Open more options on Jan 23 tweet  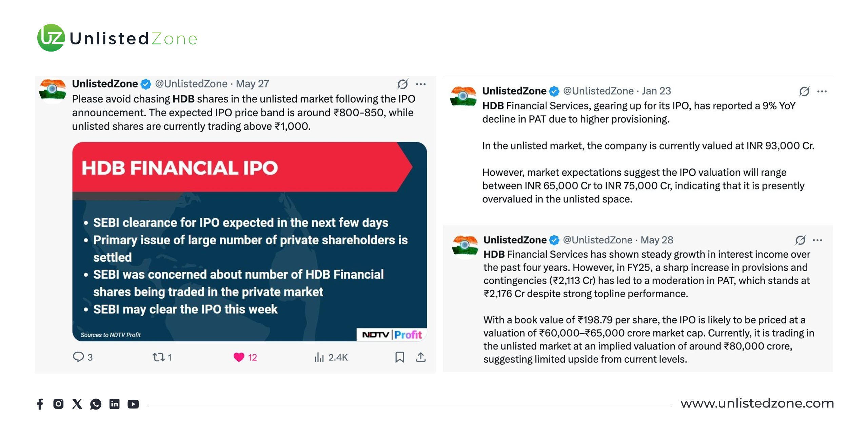[822, 91]
